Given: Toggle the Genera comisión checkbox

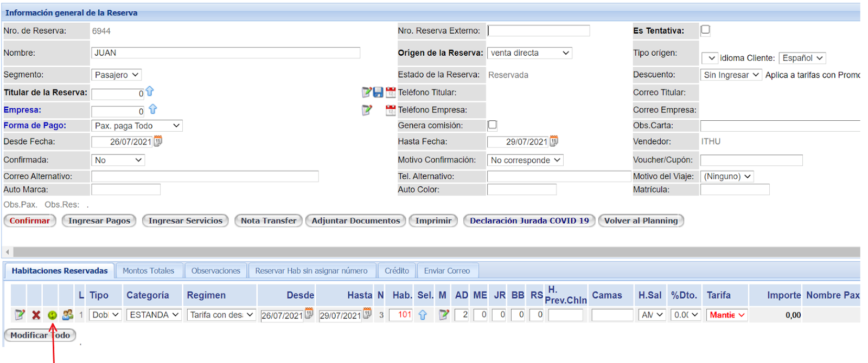Looking at the screenshot, I should tap(493, 125).
